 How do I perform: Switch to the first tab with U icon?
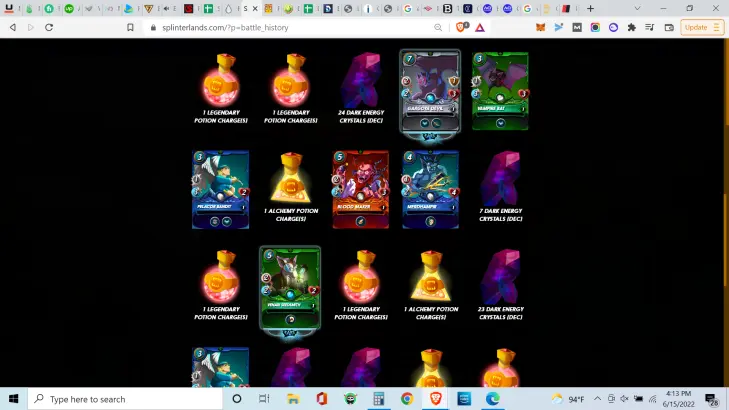[9, 8]
